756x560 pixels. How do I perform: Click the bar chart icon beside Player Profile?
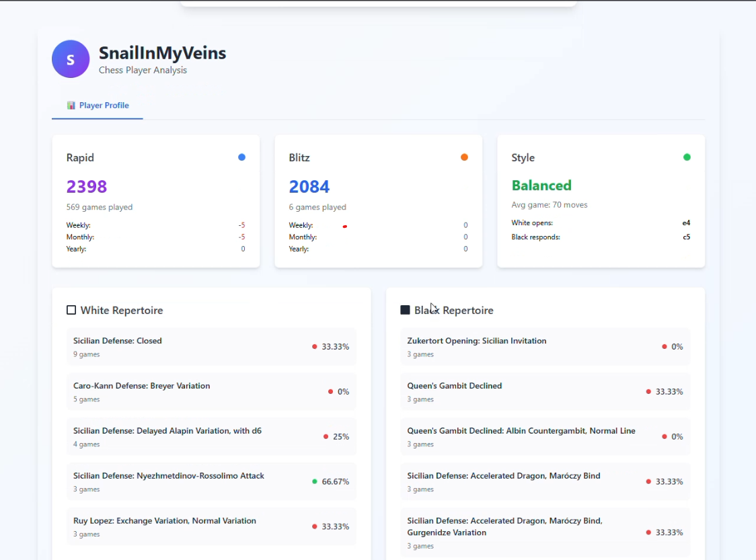click(x=71, y=106)
